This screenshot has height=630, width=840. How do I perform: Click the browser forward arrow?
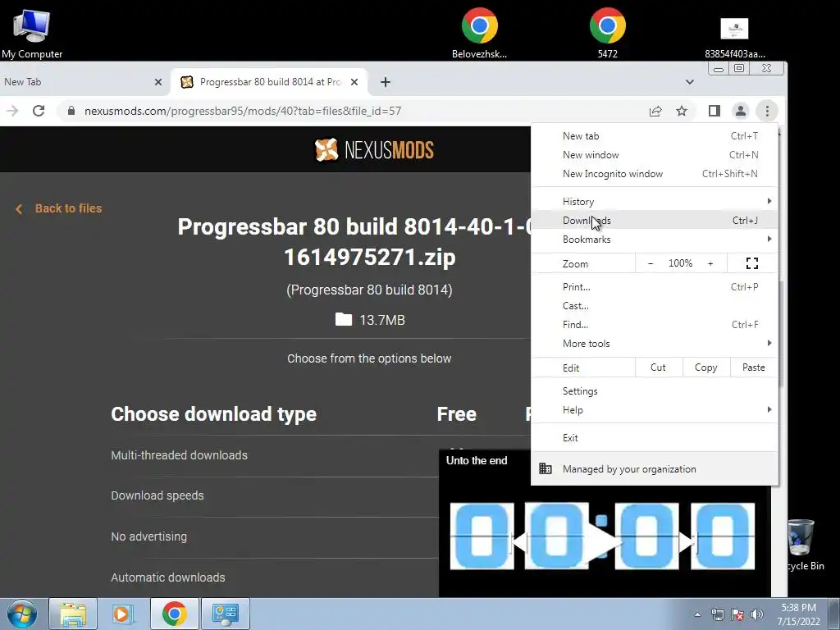(x=12, y=111)
